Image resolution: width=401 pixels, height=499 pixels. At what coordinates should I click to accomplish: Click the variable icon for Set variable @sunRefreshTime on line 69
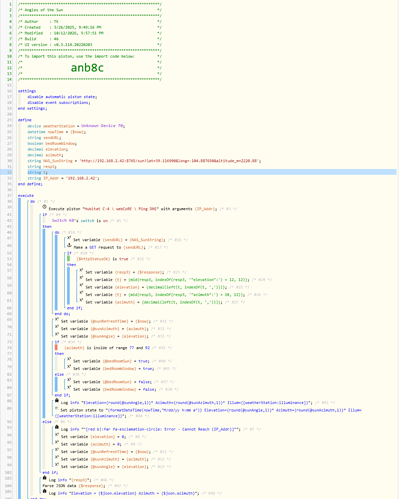coord(57,319)
